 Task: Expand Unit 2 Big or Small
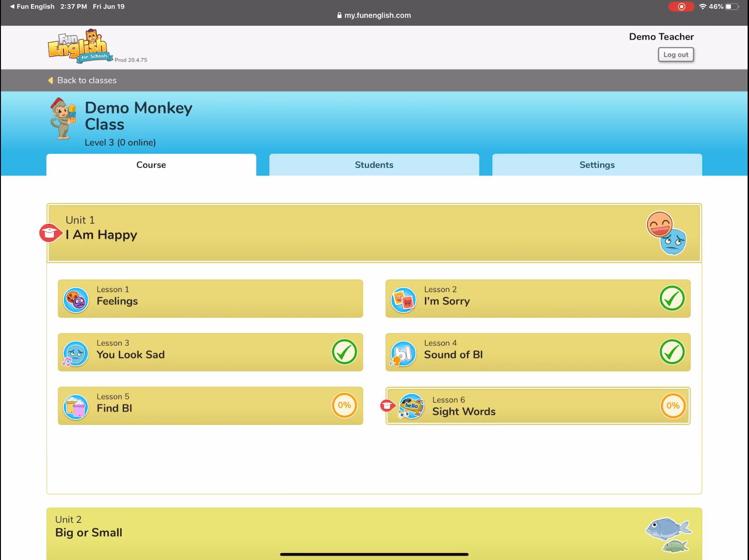374,533
